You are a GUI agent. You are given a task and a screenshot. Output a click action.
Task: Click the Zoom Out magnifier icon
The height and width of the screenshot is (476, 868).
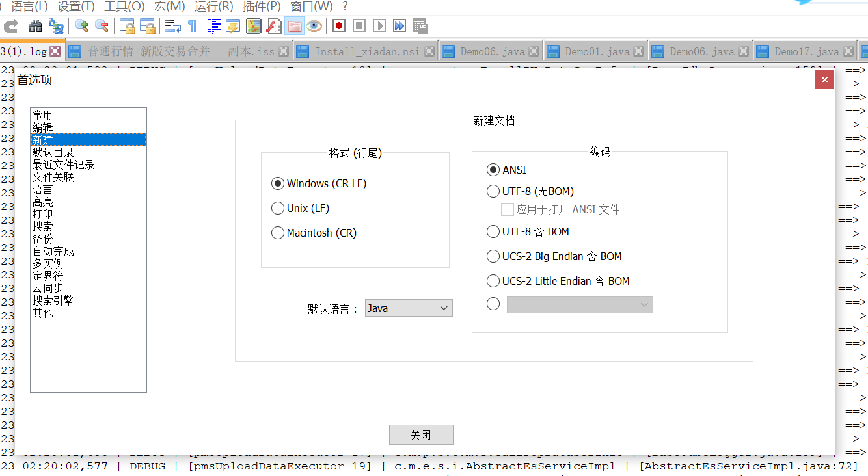102,26
